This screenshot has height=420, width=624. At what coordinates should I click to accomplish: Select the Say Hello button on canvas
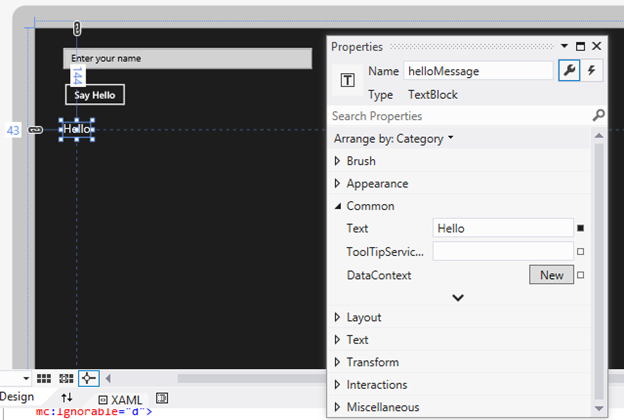[x=95, y=95]
